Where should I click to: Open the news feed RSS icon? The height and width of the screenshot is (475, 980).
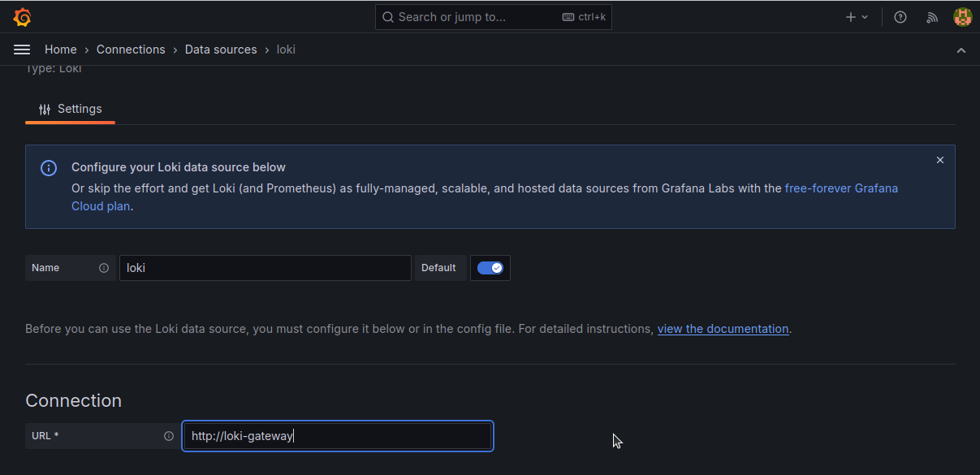click(932, 17)
